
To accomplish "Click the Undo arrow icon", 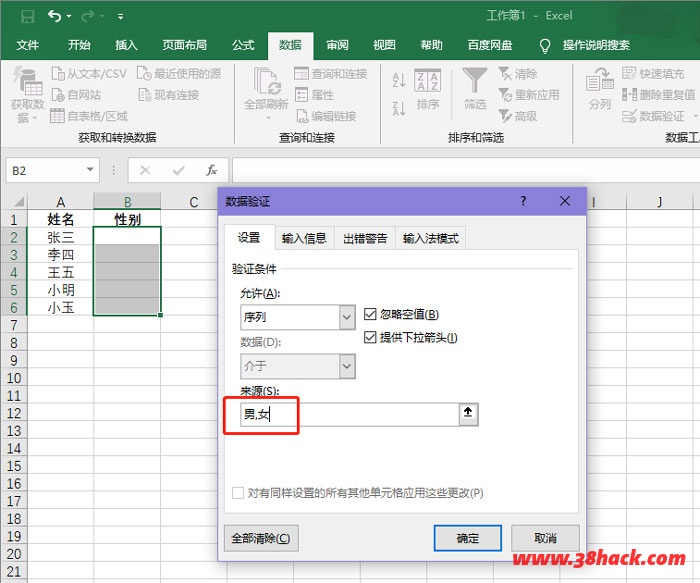I will (56, 16).
